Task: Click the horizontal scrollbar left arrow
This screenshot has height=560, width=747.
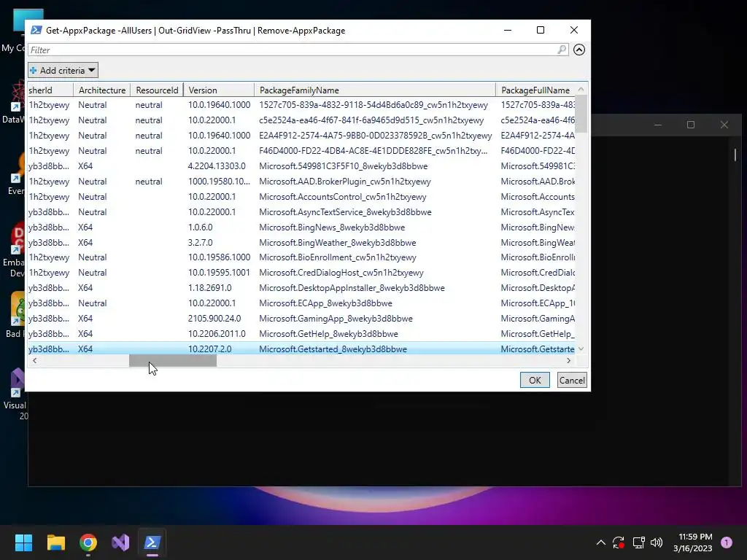Action: tap(34, 361)
